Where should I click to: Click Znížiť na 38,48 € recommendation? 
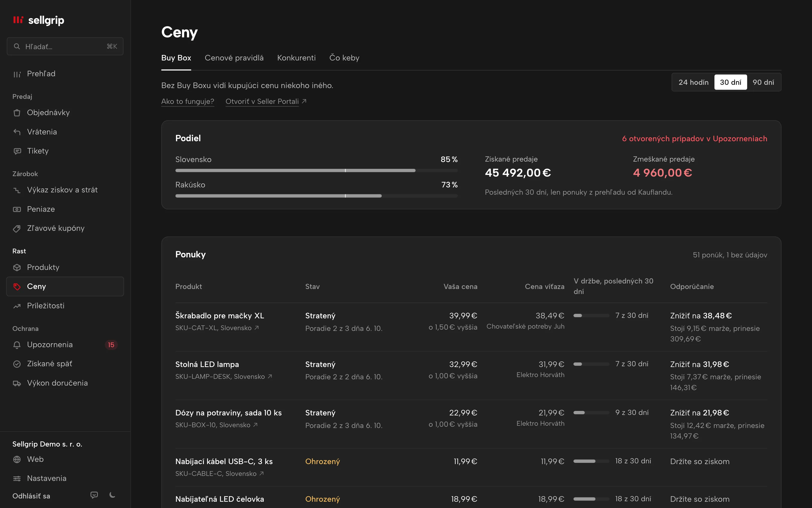[x=701, y=316]
